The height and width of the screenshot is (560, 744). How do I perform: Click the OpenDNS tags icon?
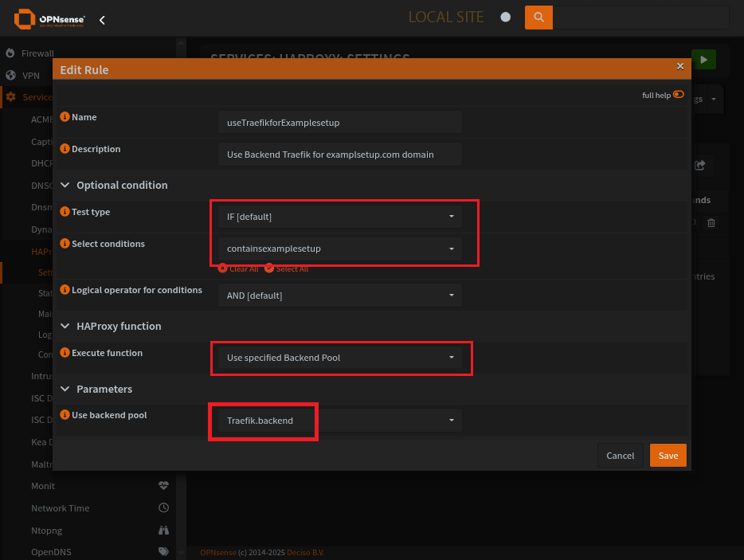coord(164,551)
